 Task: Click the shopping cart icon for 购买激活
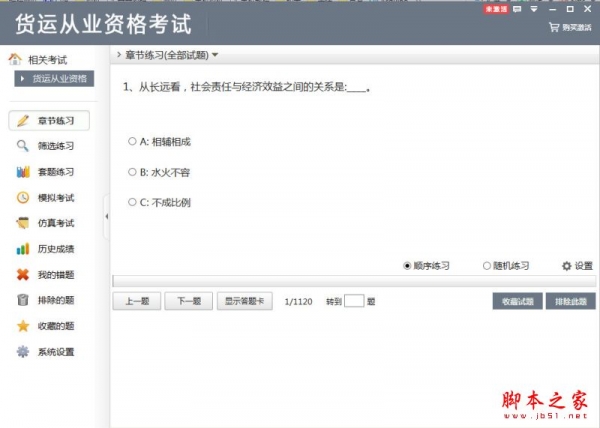(x=554, y=27)
